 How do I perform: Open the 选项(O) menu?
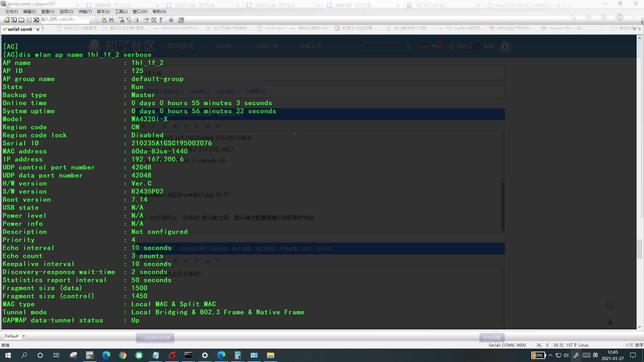[66, 11]
